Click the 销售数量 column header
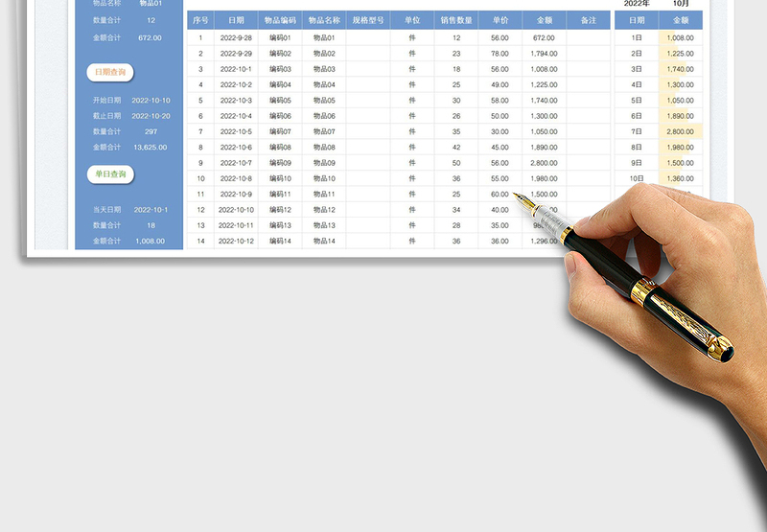The height and width of the screenshot is (532, 767). pyautogui.click(x=456, y=20)
